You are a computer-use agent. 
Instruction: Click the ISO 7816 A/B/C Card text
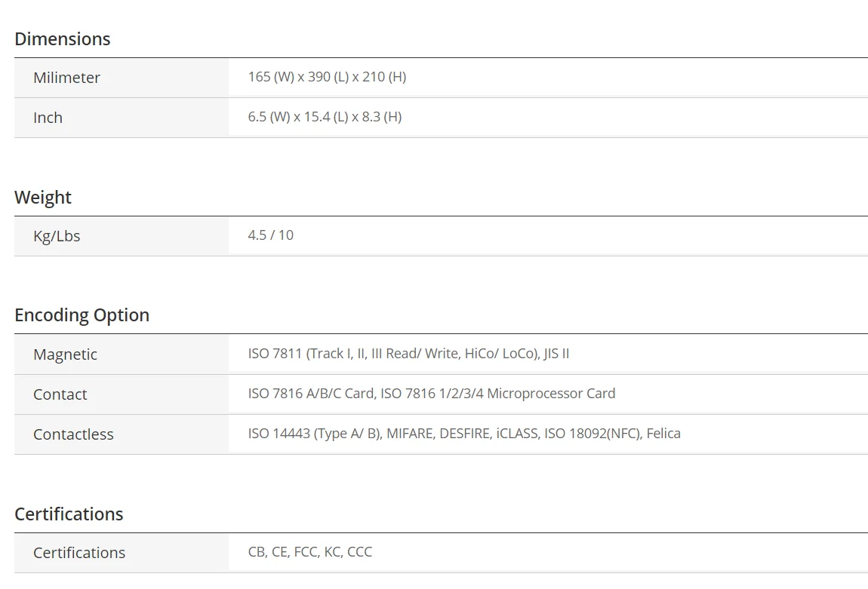point(311,394)
